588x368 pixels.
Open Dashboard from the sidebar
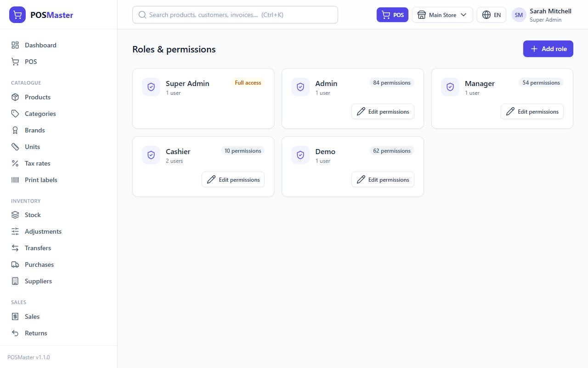pyautogui.click(x=59, y=45)
